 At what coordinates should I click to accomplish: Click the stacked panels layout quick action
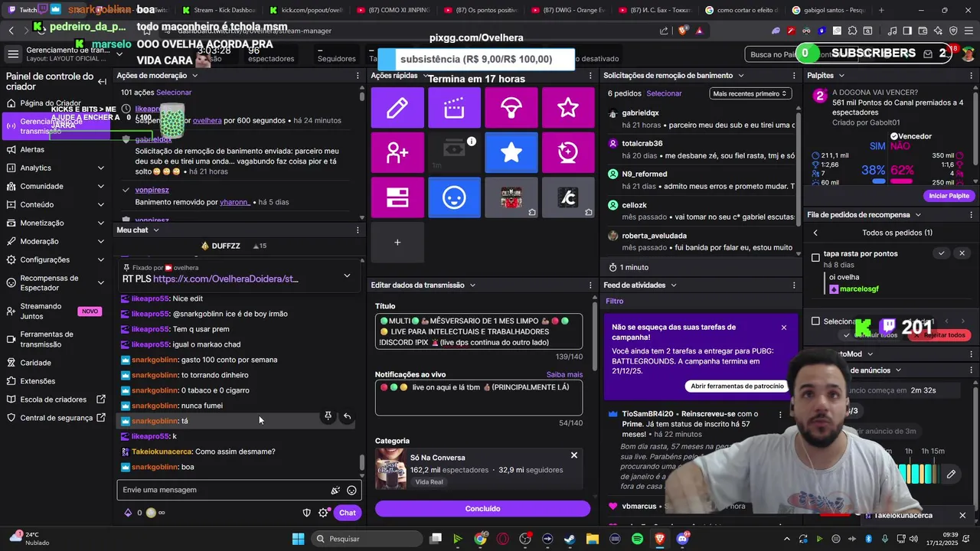pyautogui.click(x=397, y=197)
